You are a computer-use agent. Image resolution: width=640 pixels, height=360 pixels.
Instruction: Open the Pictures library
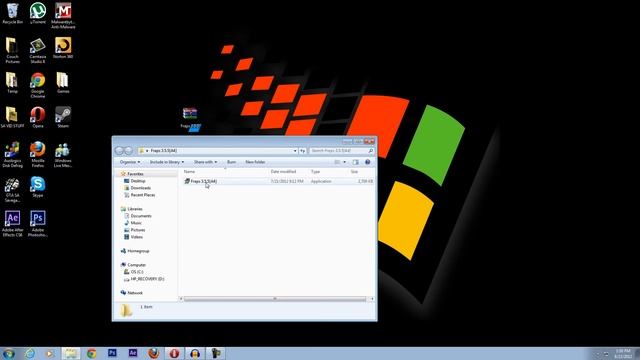tap(138, 230)
